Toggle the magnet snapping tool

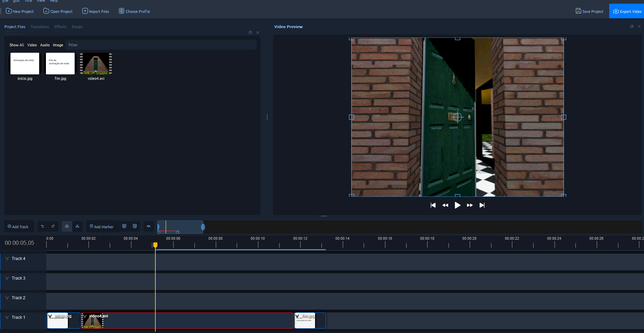click(x=67, y=227)
